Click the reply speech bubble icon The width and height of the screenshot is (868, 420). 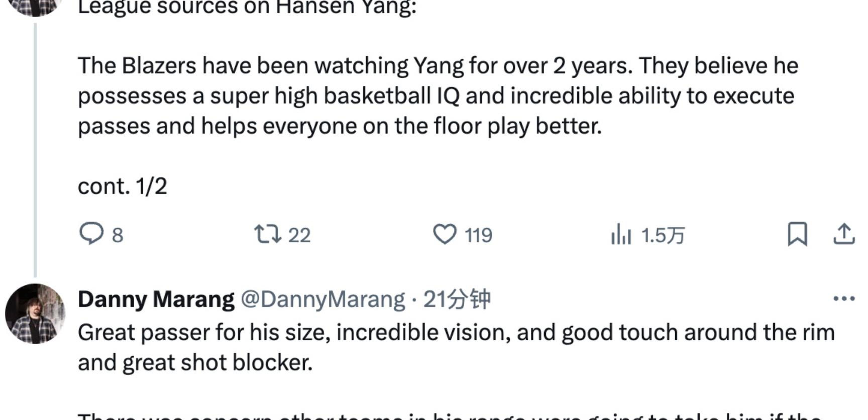tap(91, 234)
